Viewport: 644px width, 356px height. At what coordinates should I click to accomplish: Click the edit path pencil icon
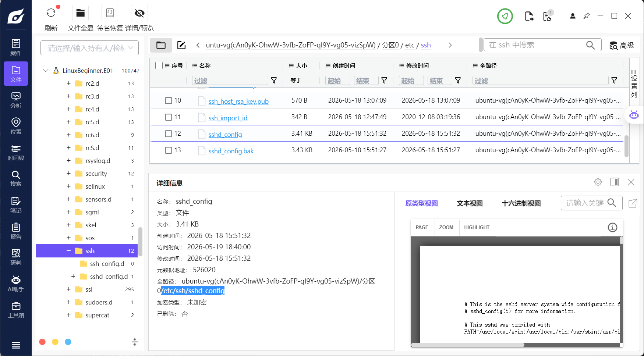[x=181, y=45]
